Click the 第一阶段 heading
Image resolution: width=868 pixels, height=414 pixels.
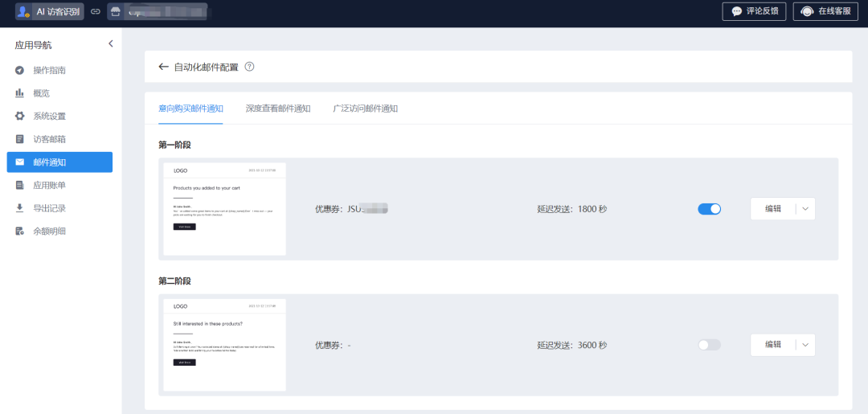(x=175, y=145)
